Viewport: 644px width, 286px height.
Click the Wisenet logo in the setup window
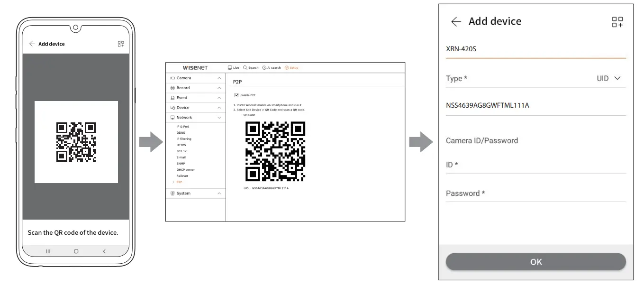click(x=195, y=68)
